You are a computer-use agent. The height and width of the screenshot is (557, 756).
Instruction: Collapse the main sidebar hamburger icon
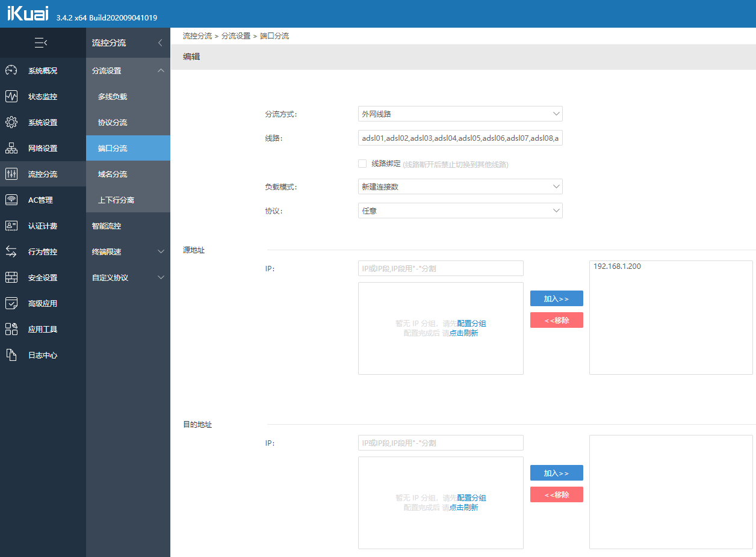(x=41, y=43)
